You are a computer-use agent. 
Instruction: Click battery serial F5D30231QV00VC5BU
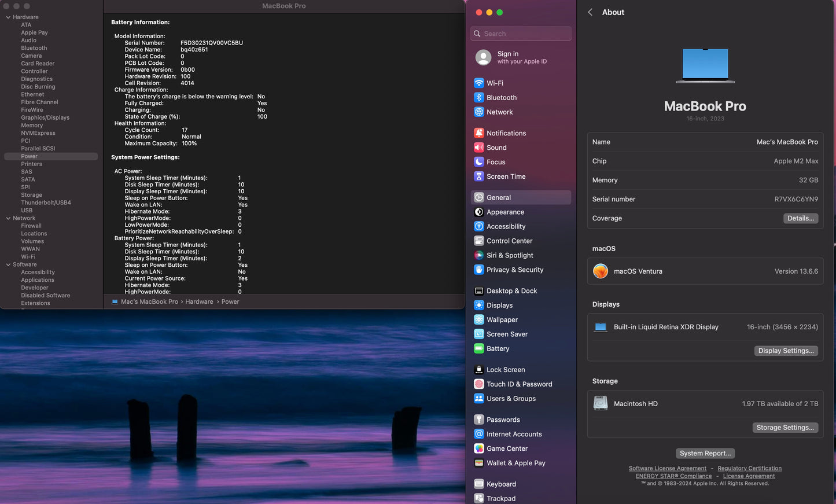tap(212, 43)
